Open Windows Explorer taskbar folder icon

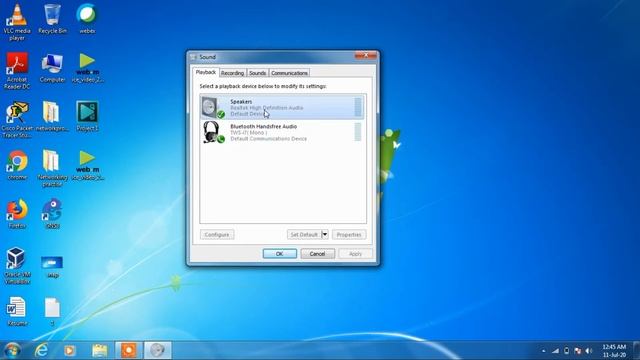(x=99, y=350)
